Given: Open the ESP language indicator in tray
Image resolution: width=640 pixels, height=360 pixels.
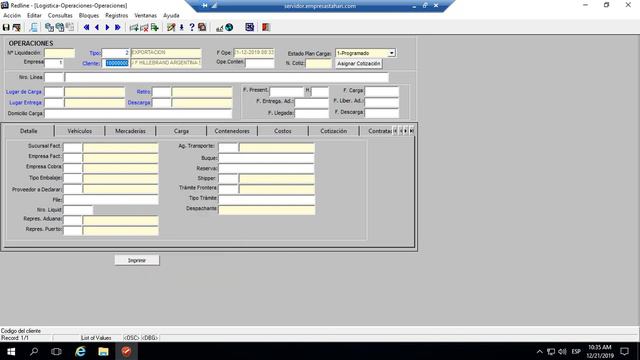Looking at the screenshot, I should coord(576,351).
